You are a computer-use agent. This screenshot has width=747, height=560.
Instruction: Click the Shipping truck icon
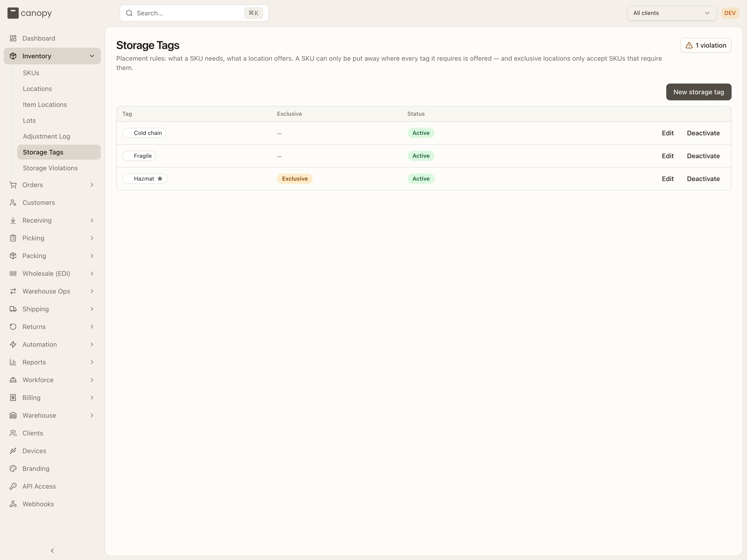[x=13, y=309]
